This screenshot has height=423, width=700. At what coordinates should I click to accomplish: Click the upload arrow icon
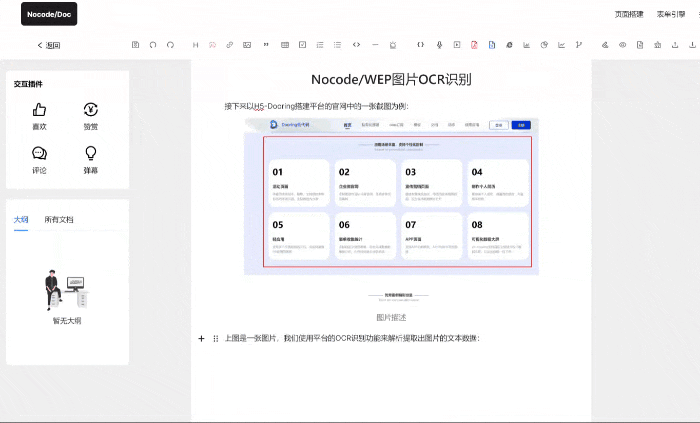coord(675,45)
